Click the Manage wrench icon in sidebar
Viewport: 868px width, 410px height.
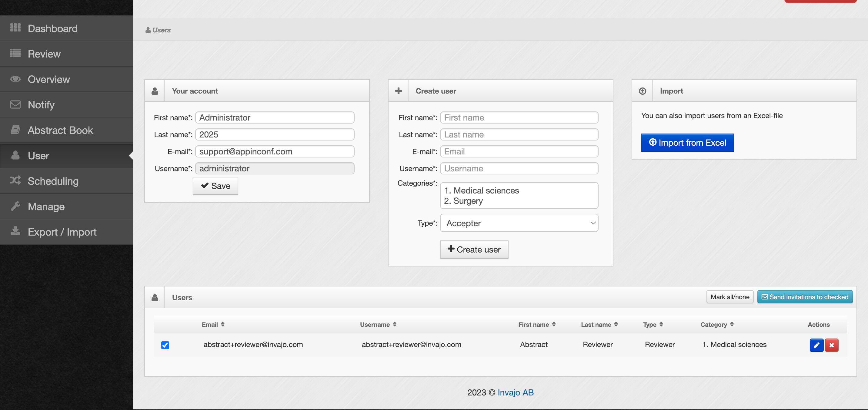[15, 206]
